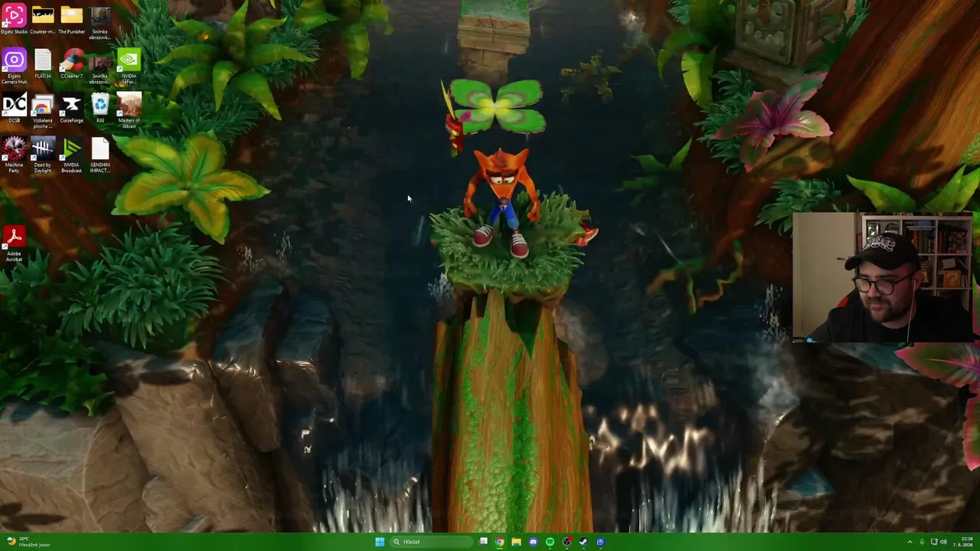Open Spotify from the taskbar
Image resolution: width=980 pixels, height=551 pixels.
point(550,542)
